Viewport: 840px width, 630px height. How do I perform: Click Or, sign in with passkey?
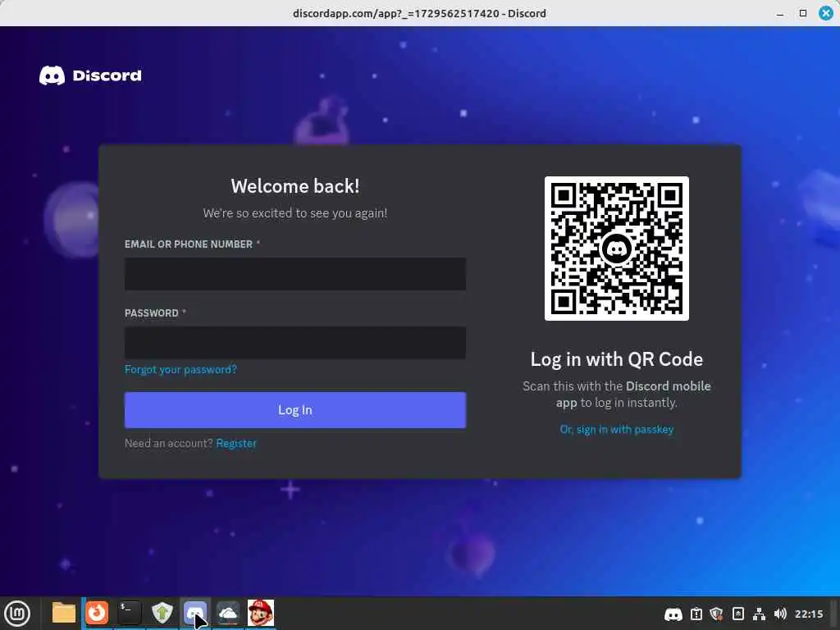tap(617, 429)
